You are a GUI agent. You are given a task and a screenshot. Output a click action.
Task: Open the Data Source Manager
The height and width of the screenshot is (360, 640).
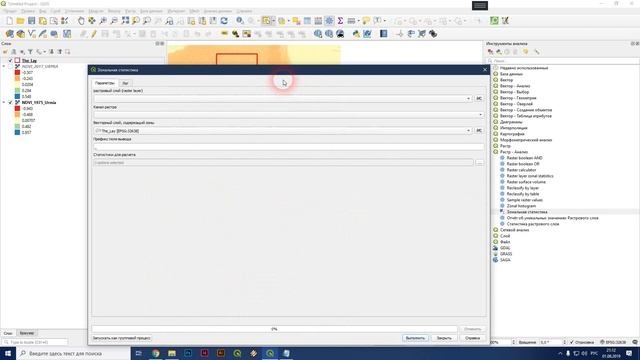coord(9,34)
